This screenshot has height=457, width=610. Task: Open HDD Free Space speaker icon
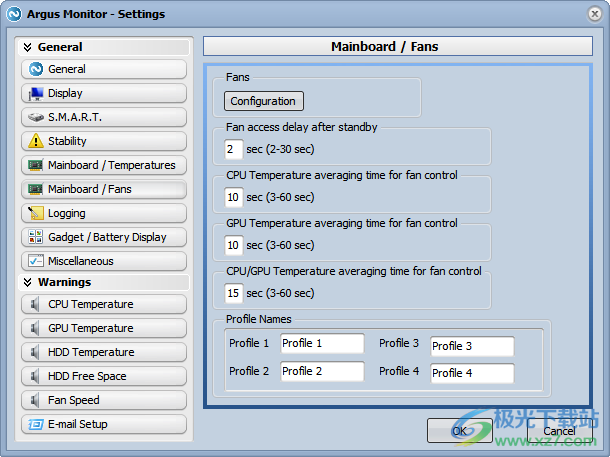[35, 376]
